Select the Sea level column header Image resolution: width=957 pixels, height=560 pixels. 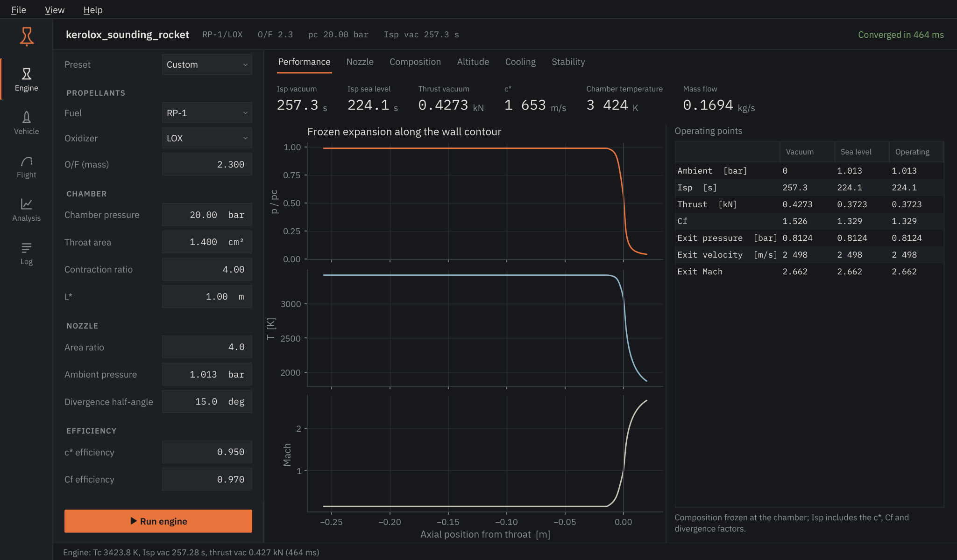856,152
